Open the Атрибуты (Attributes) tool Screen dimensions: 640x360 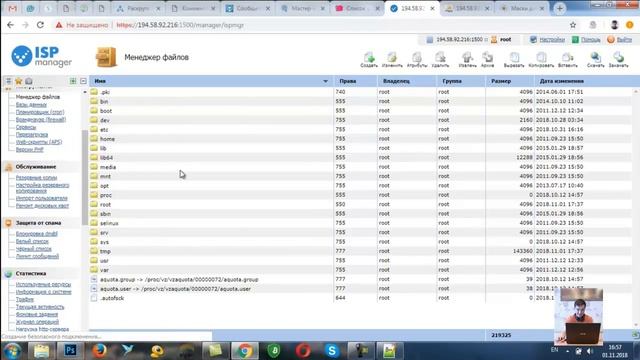coord(417,60)
